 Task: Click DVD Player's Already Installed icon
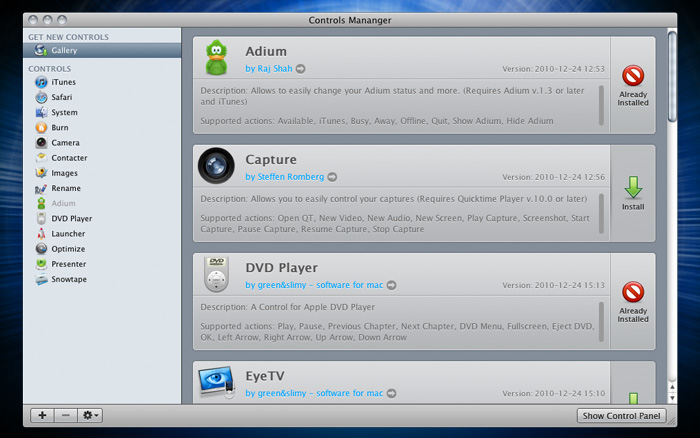[633, 292]
